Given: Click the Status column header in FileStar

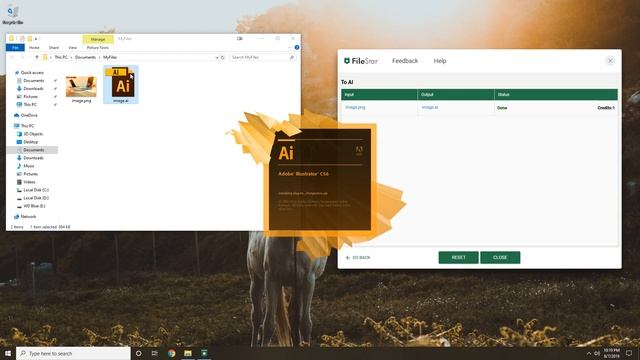Looking at the screenshot, I should (556, 95).
